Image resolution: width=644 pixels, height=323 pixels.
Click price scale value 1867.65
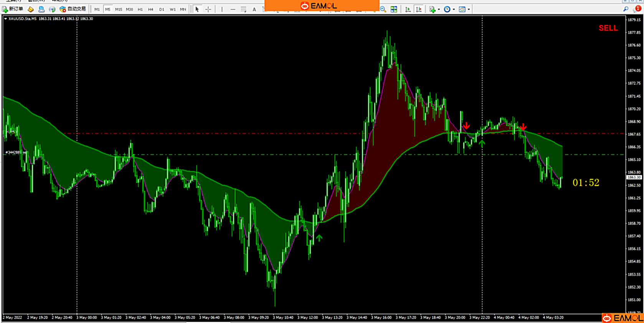click(x=634, y=134)
